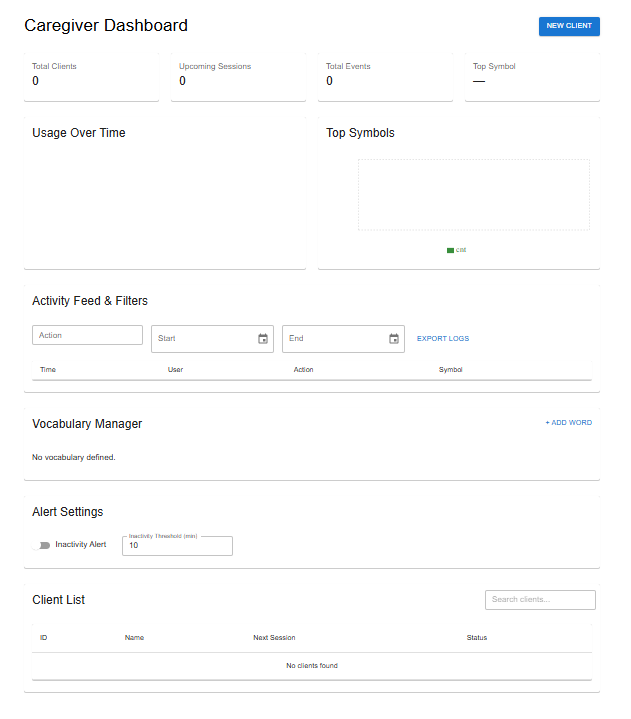Click the Search clients box
The height and width of the screenshot is (719, 631).
point(540,600)
